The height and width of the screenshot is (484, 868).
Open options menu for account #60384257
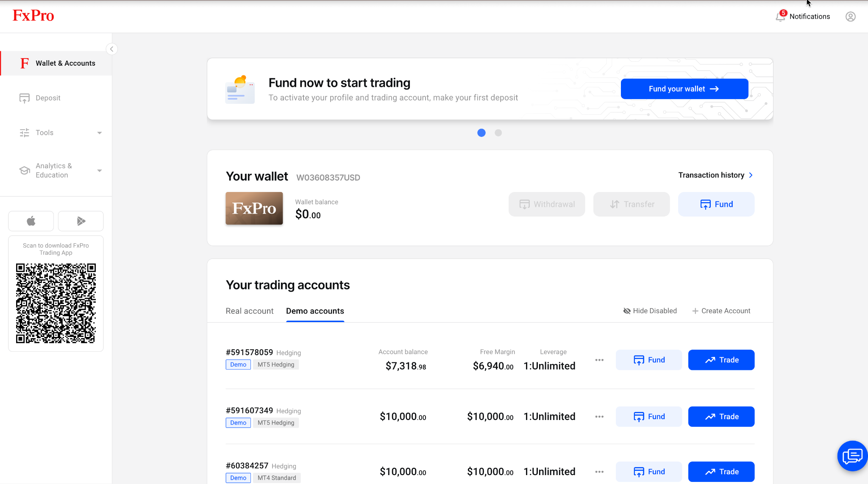599,472
